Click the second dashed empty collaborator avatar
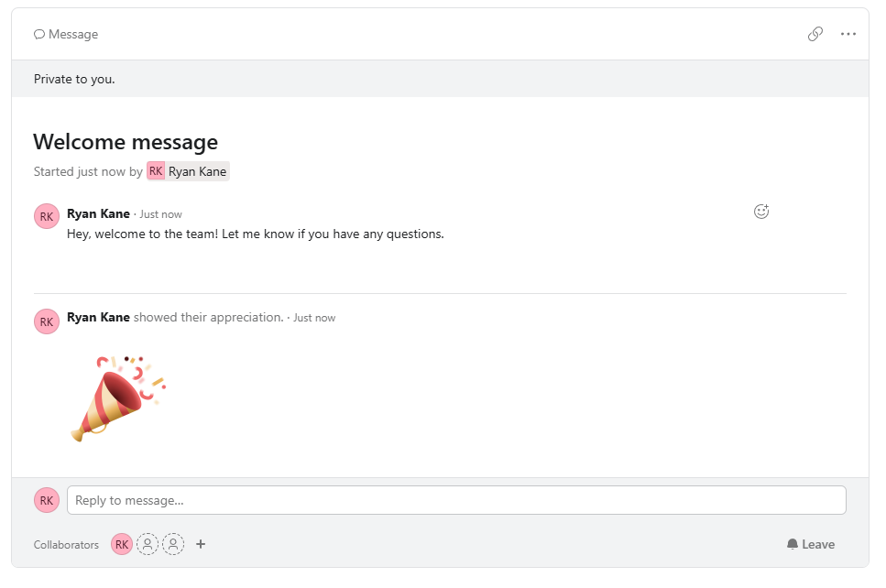The height and width of the screenshot is (588, 886). coord(173,543)
